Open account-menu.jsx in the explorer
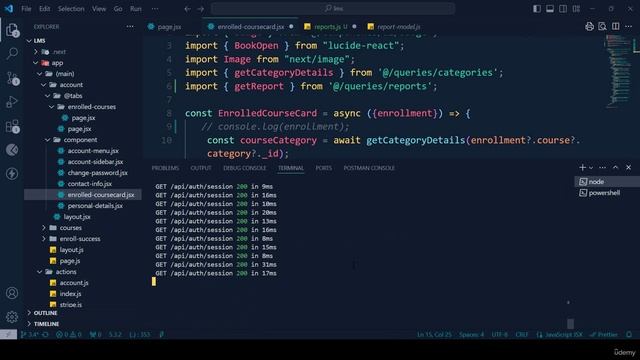Image resolution: width=640 pixels, height=360 pixels. click(93, 151)
